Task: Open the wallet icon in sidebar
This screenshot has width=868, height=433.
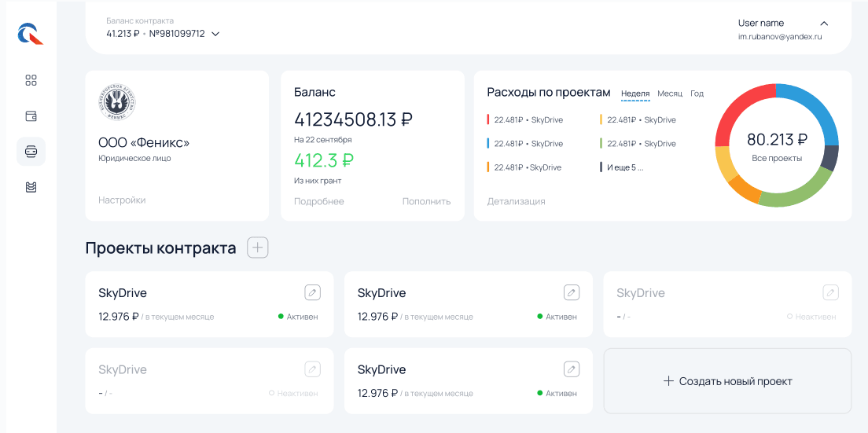Action: [x=31, y=116]
